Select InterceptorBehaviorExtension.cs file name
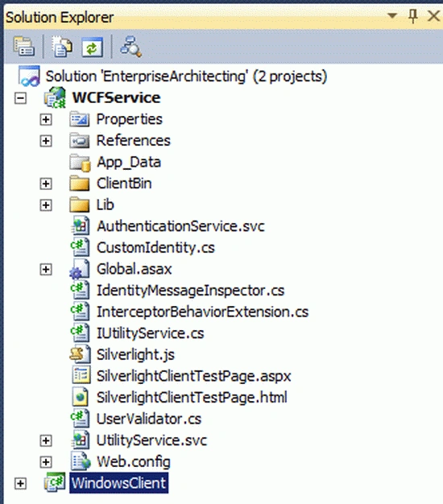Viewport: 443px width, 504px height. pos(202,312)
